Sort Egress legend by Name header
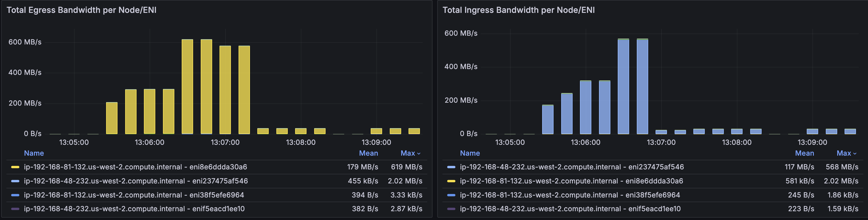Screen dimensions: 868x220 click(x=34, y=153)
